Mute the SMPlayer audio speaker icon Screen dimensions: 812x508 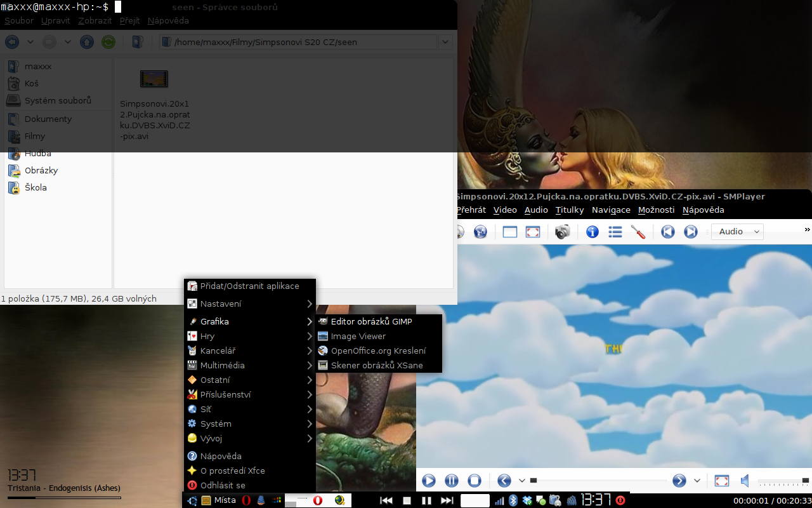click(x=745, y=481)
